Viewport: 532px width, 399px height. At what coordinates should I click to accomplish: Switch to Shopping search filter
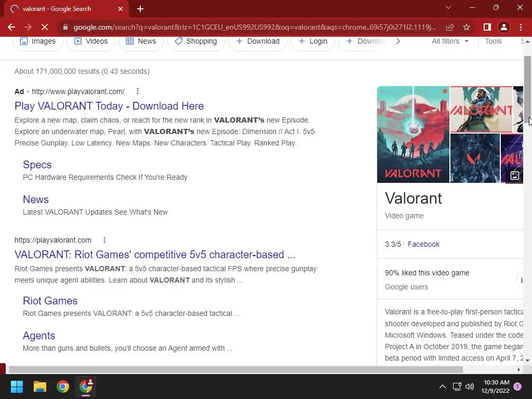coord(196,42)
